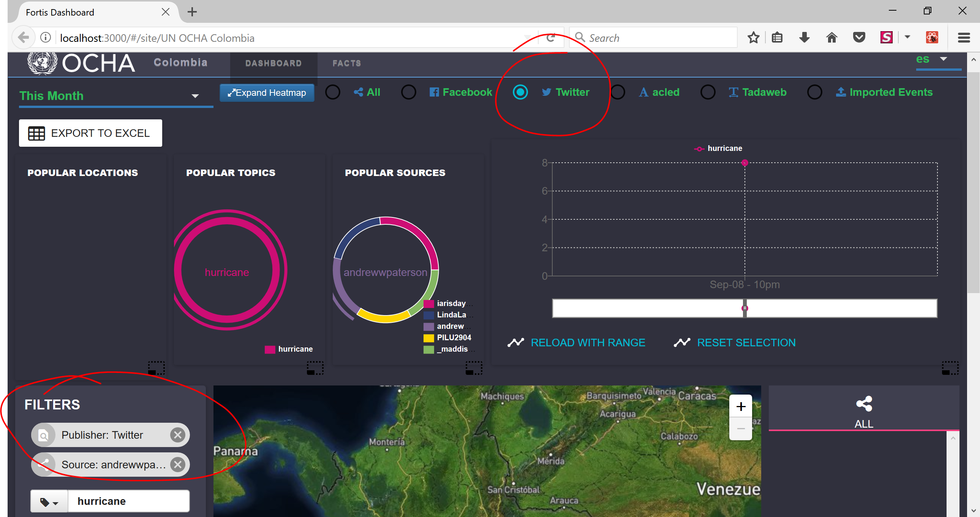This screenshot has width=980, height=517.
Task: Bookmark page with the star icon
Action: tap(753, 38)
